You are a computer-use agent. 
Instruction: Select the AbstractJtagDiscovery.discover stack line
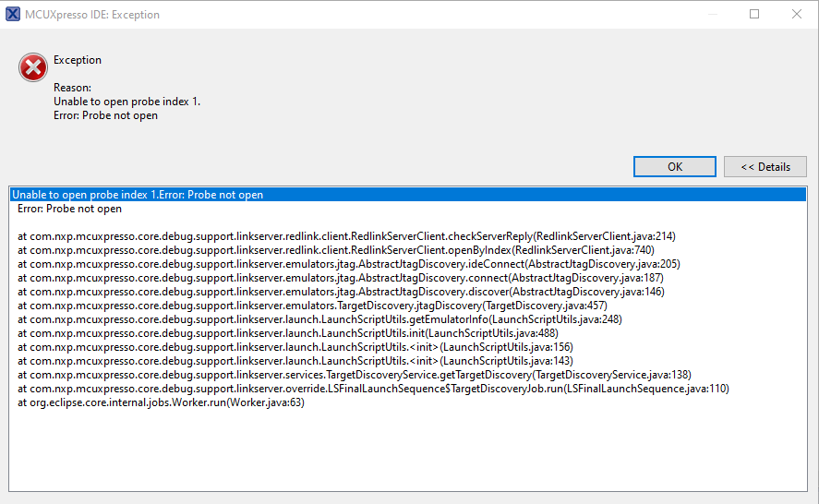pyautogui.click(x=341, y=292)
